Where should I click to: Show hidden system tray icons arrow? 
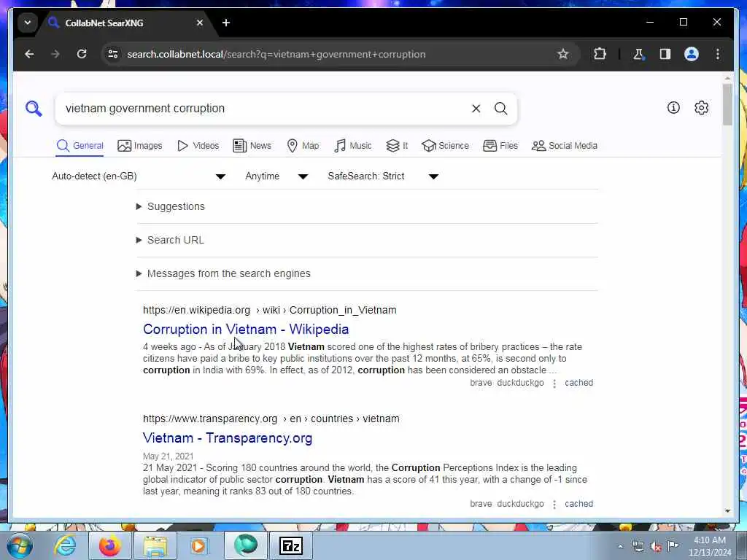(620, 547)
